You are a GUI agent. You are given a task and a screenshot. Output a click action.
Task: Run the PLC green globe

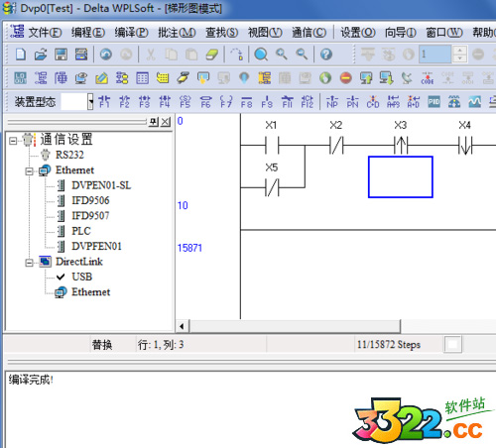[325, 78]
